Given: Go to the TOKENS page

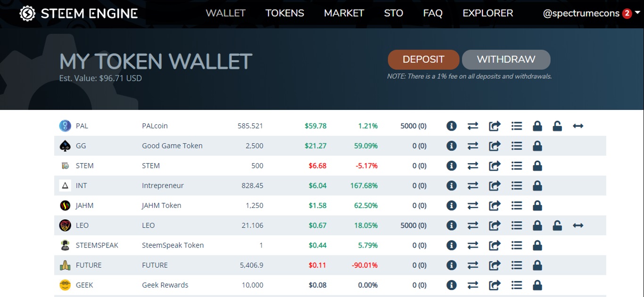Looking at the screenshot, I should click(285, 13).
